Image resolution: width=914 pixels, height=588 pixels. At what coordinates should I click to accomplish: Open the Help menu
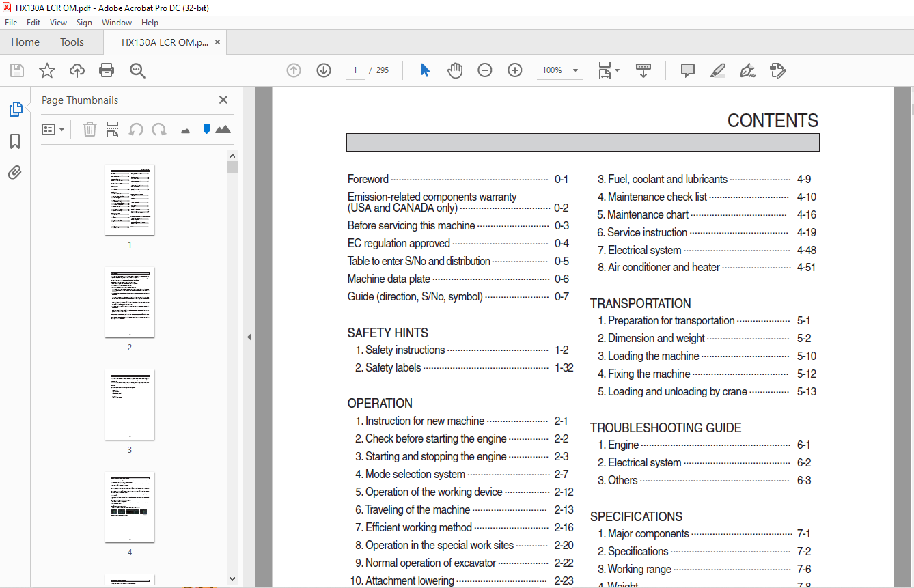point(150,23)
